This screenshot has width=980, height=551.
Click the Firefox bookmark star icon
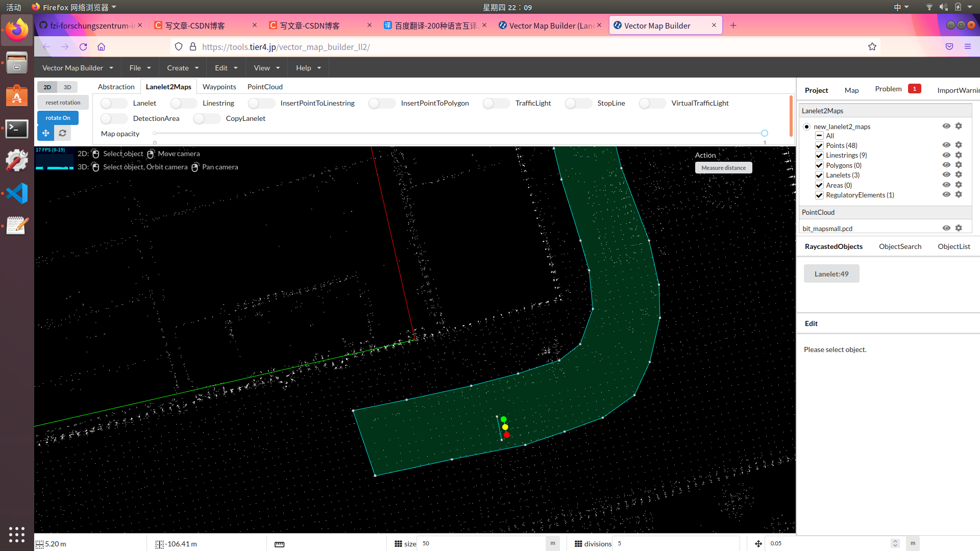click(872, 47)
